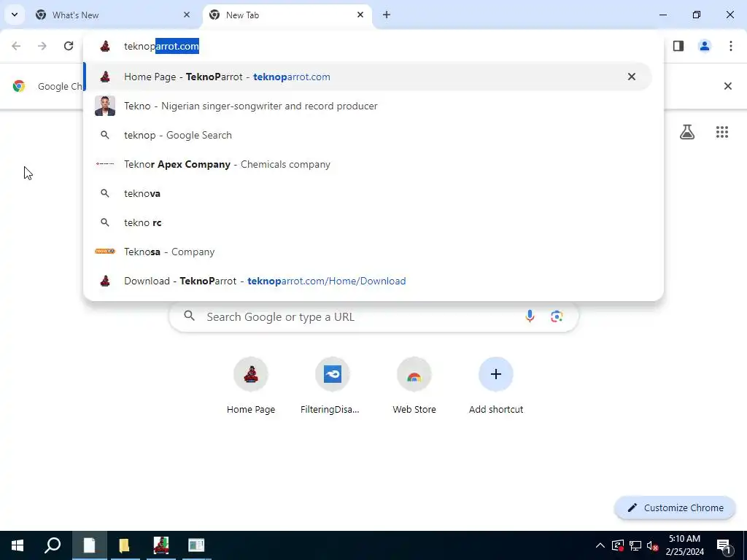Click the muted volume tray icon
747x560 pixels.
653,545
